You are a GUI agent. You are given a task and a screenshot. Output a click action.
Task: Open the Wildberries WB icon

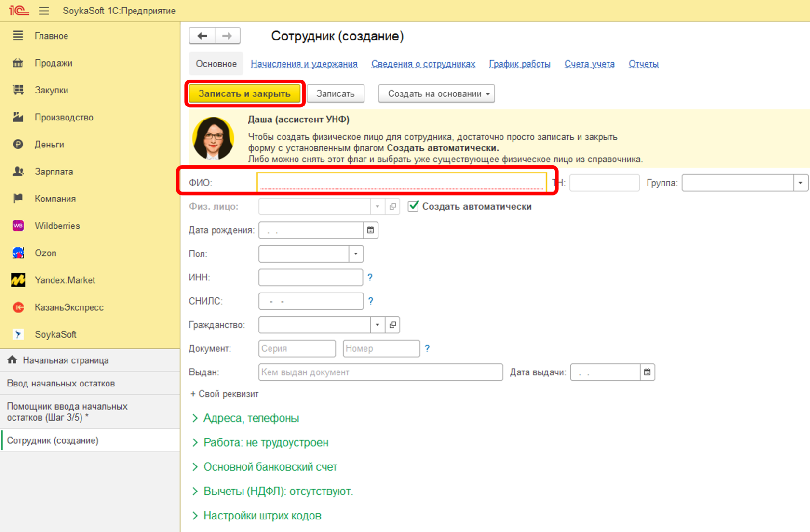click(x=18, y=226)
